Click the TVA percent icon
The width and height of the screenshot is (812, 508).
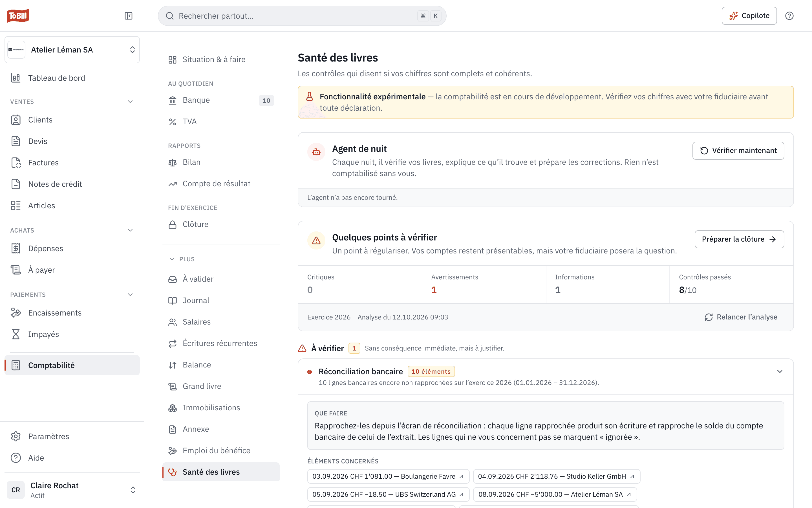tap(173, 122)
